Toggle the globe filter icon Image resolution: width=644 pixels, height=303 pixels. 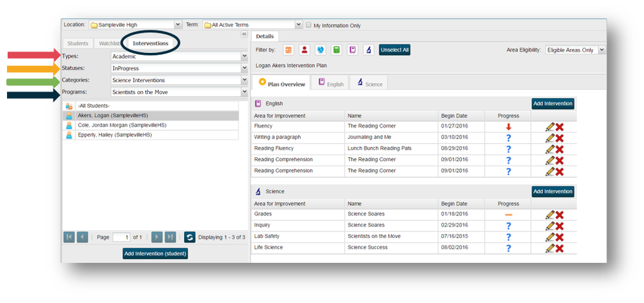(x=320, y=50)
